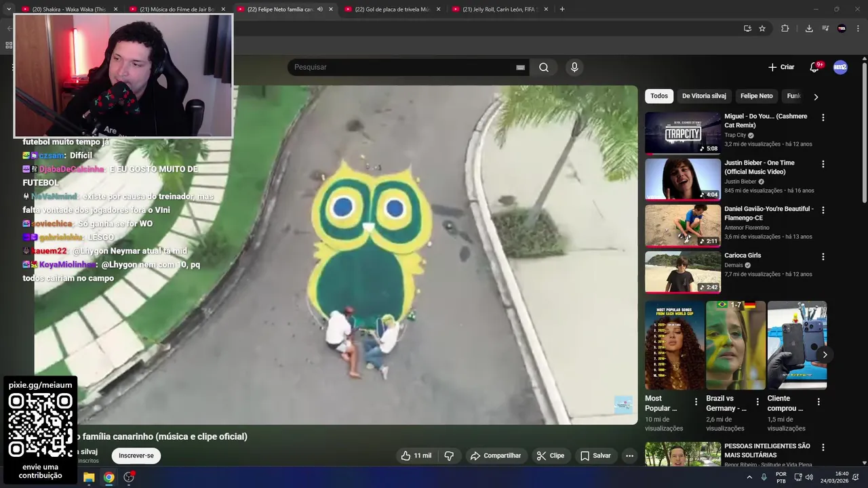Open Justin Bieber One Time thumbnail
This screenshot has width=868, height=488.
pos(683,180)
